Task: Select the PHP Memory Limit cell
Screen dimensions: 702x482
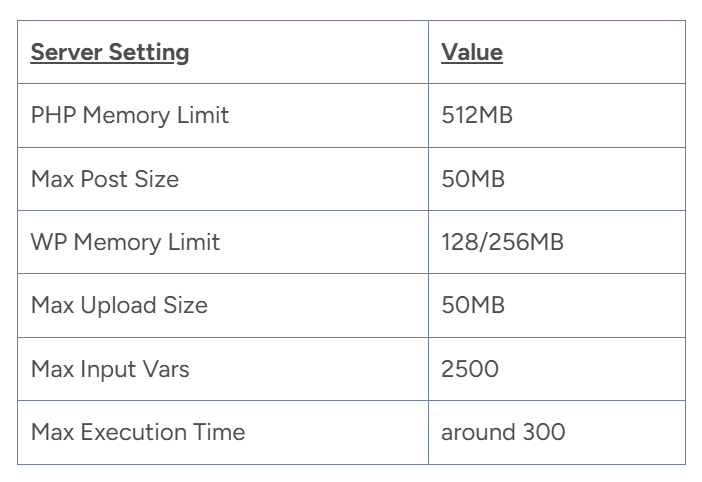Action: coord(130,115)
